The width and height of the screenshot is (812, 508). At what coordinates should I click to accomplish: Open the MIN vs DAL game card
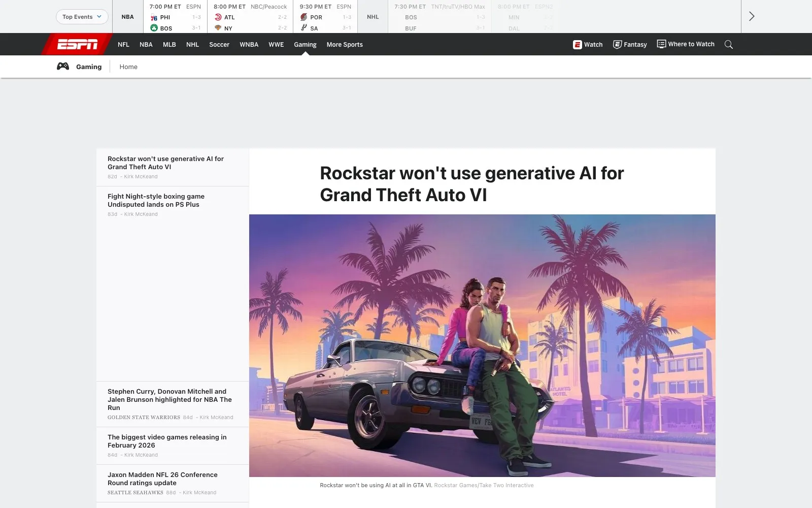point(525,17)
